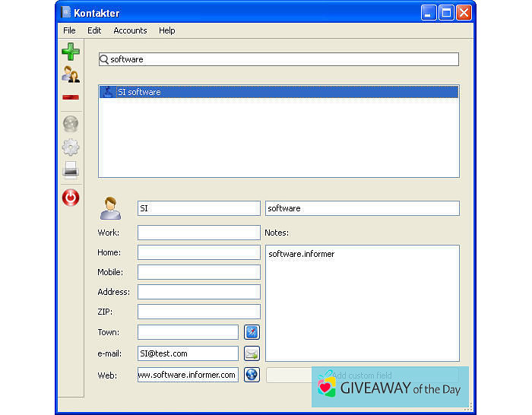Open the Accounts menu

(130, 30)
